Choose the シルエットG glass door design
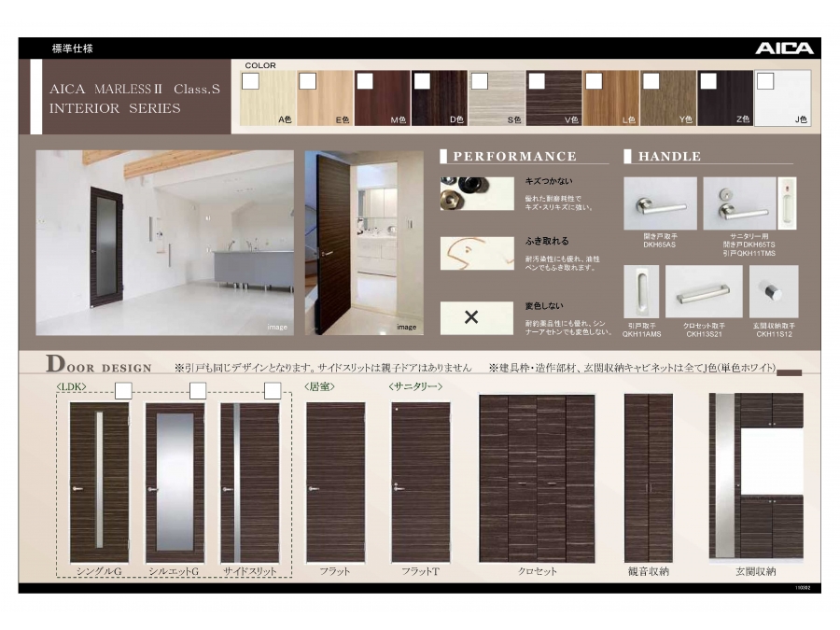The height and width of the screenshot is (630, 840). 175,483
